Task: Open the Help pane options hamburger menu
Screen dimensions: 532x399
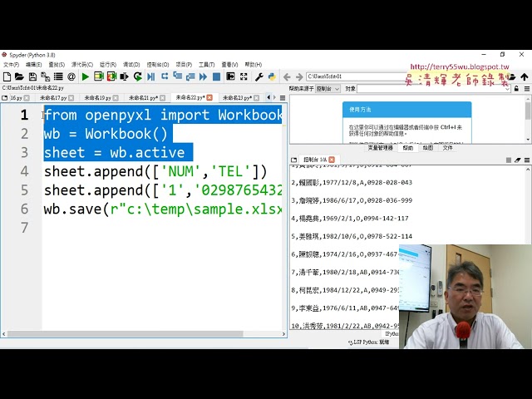Action: click(x=527, y=89)
